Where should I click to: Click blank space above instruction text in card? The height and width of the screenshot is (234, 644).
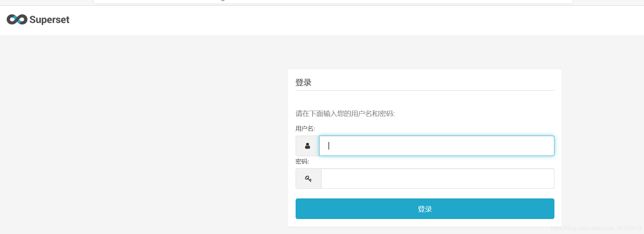pyautogui.click(x=425, y=100)
